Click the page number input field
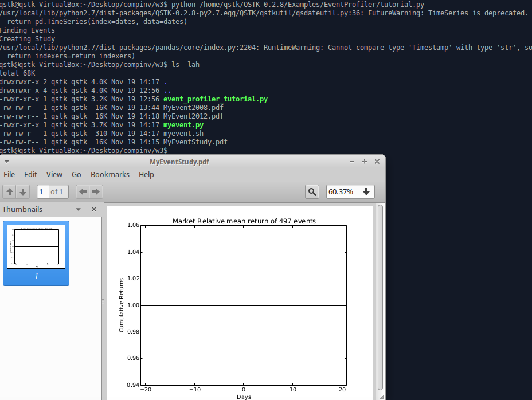Image resolution: width=532 pixels, height=400 pixels. click(43, 192)
